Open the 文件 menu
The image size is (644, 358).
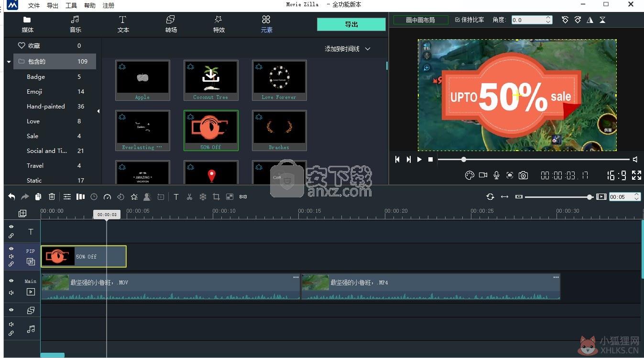click(x=34, y=5)
